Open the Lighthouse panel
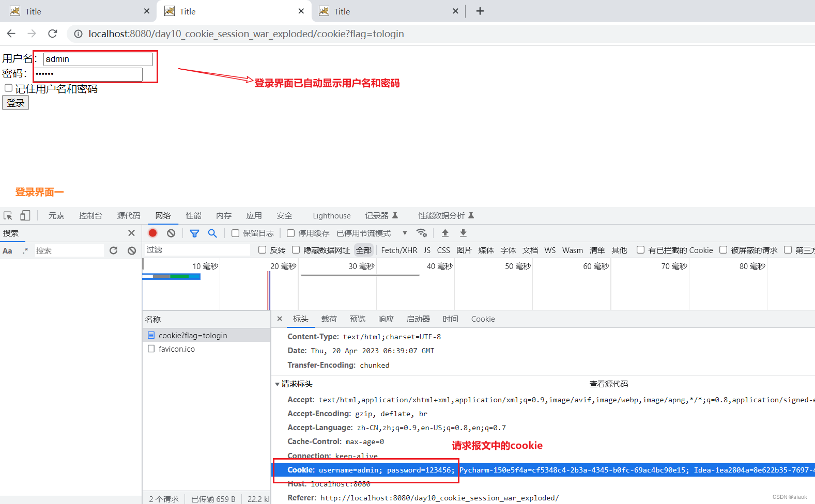 [x=331, y=215]
